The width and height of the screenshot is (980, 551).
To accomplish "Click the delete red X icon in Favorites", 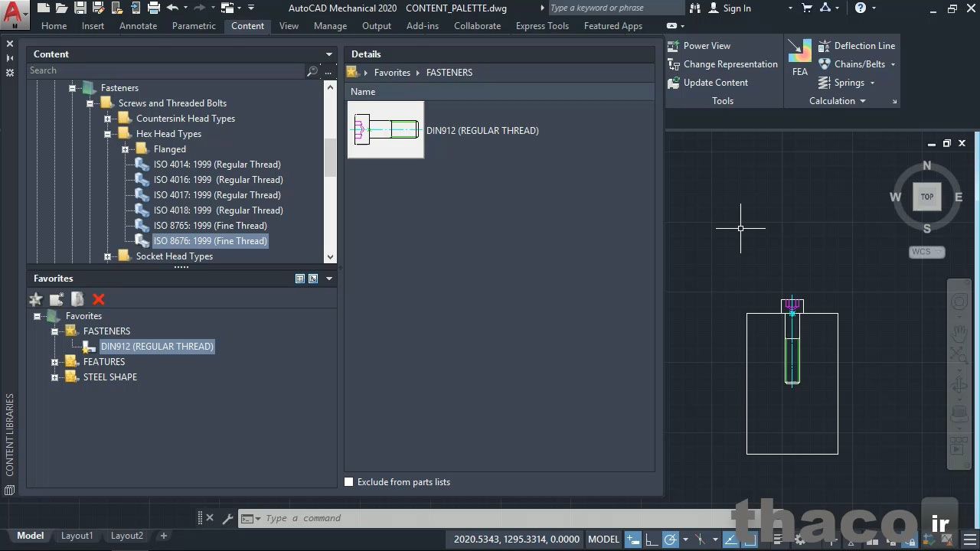I will pos(98,299).
